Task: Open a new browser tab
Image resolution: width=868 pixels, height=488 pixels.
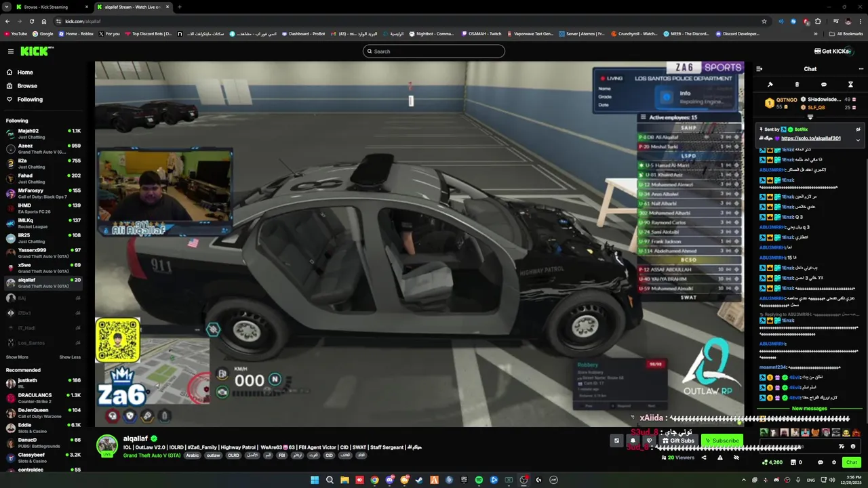Action: coord(180,7)
